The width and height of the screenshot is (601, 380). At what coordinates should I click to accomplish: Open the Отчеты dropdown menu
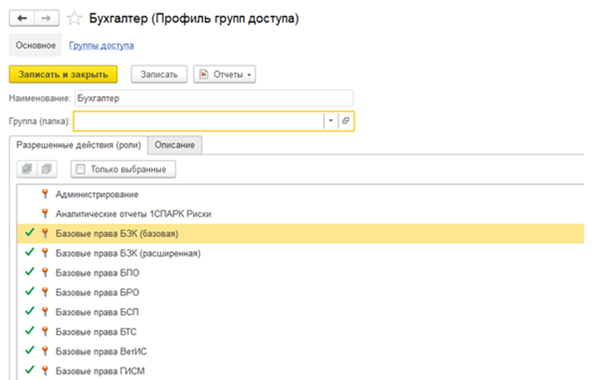225,74
